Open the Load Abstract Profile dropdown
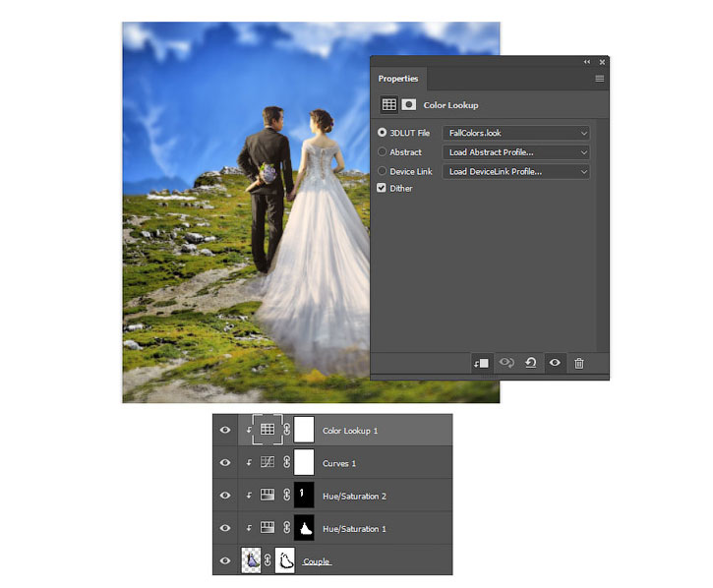The width and height of the screenshot is (713, 588). click(x=516, y=152)
